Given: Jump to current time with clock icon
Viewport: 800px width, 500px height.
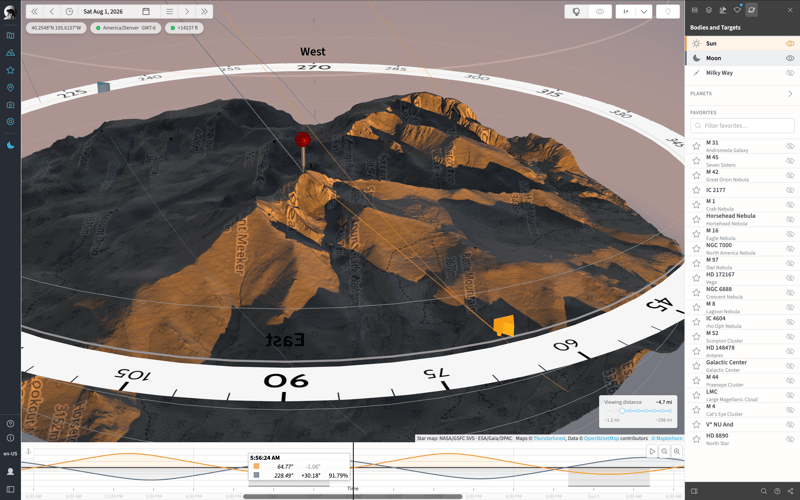Looking at the screenshot, I should tap(69, 11).
